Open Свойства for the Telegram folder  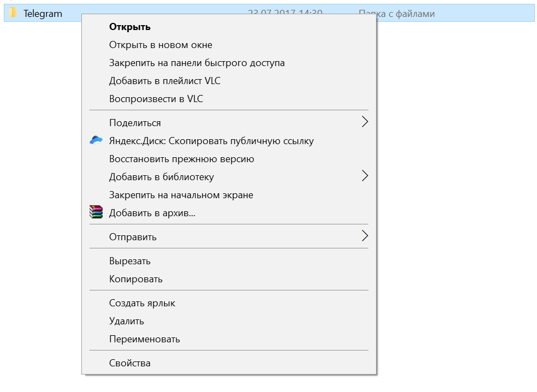click(129, 363)
